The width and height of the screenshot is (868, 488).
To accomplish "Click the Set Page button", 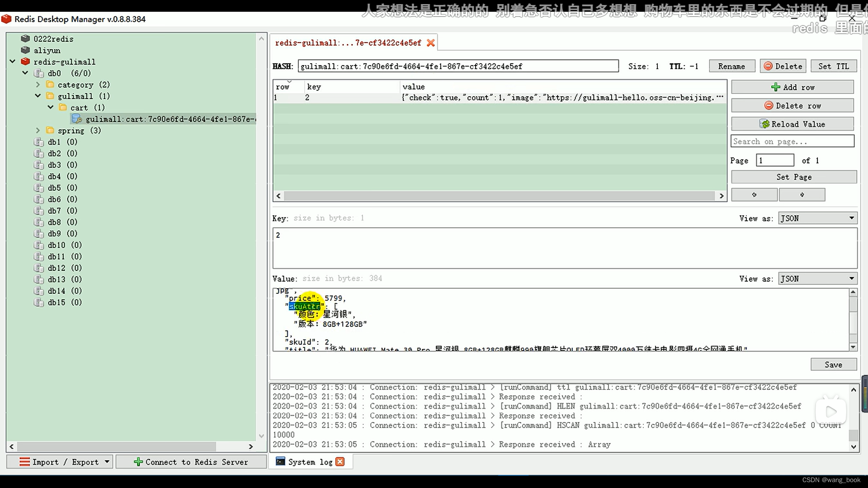I will click(x=794, y=177).
